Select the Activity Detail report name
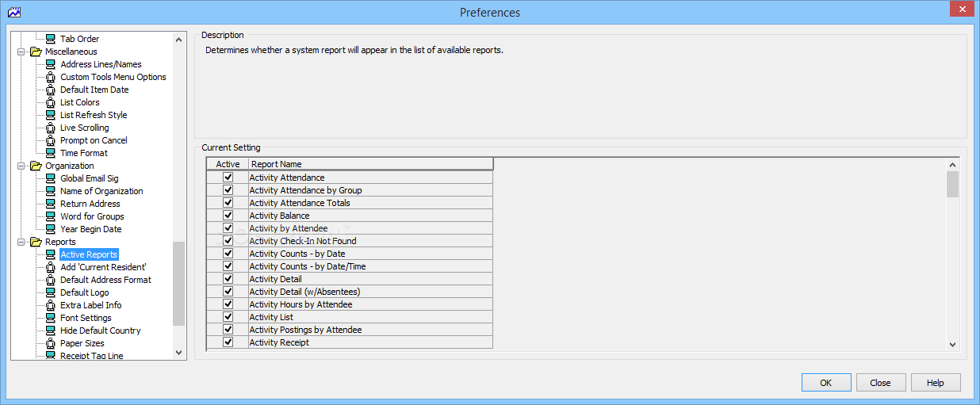The height and width of the screenshot is (405, 980). pyautogui.click(x=275, y=279)
